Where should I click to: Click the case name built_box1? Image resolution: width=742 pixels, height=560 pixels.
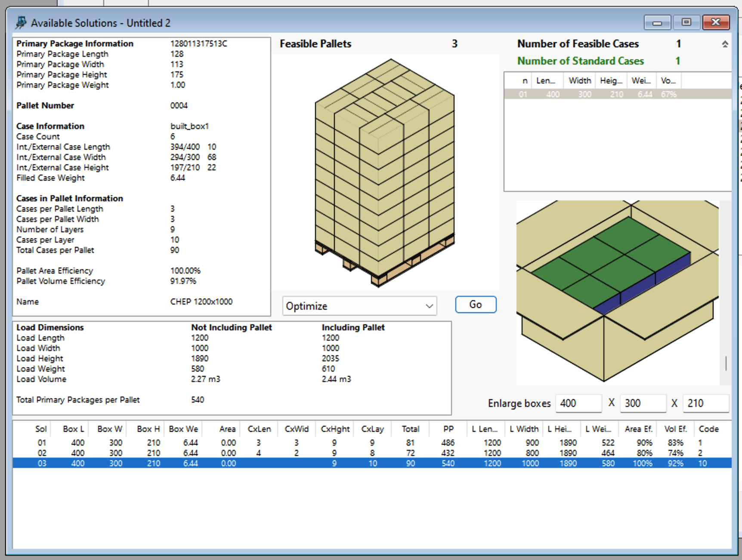(x=189, y=126)
